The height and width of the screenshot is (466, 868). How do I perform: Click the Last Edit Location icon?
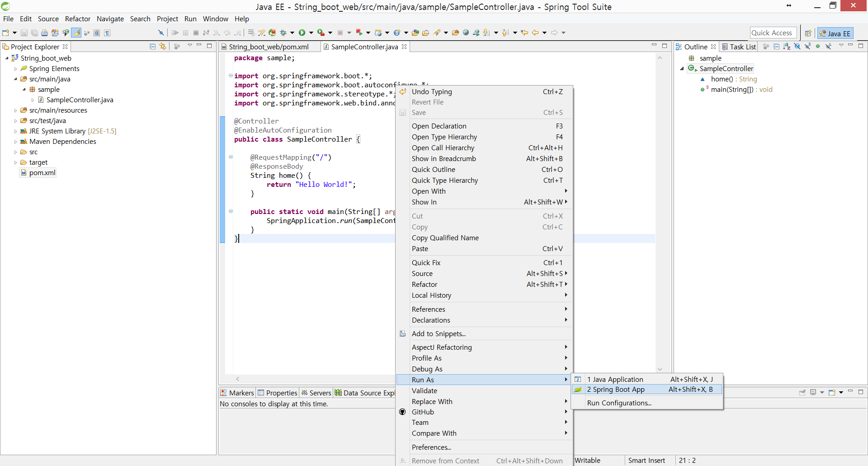pos(524,33)
